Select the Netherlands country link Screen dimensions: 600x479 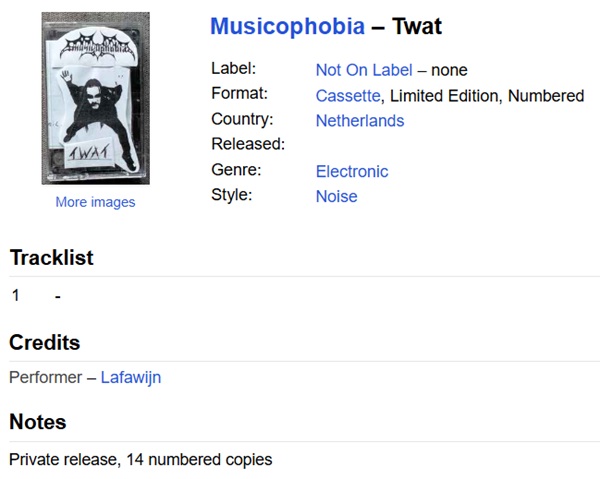click(360, 121)
